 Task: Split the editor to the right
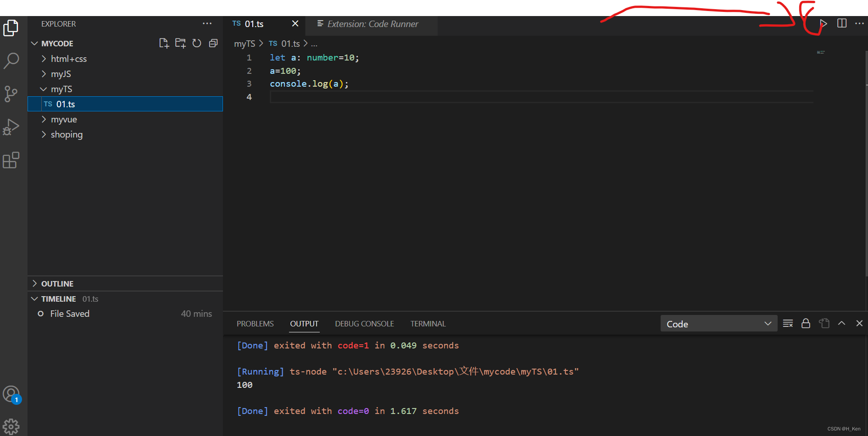tap(842, 23)
